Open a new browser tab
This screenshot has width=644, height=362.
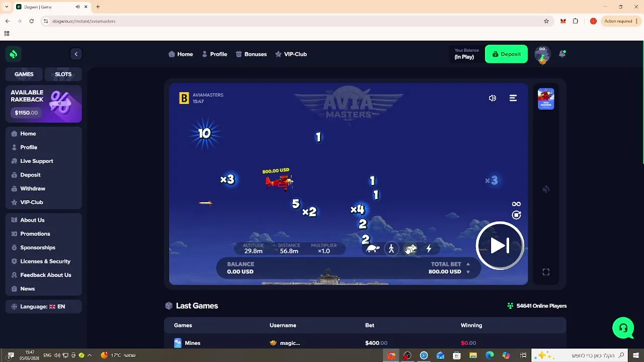pyautogui.click(x=98, y=7)
